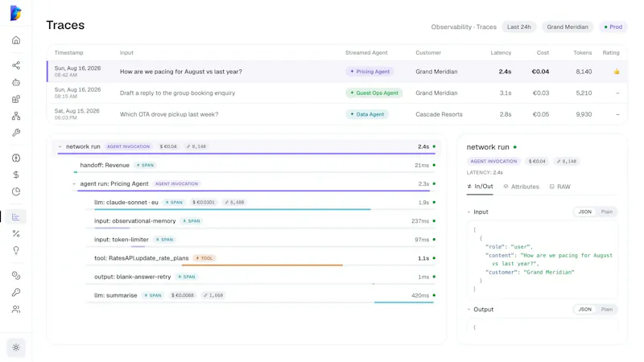Viewport: 644px width, 362px height.
Task: Switch Output view to Plain
Action: [607, 310]
